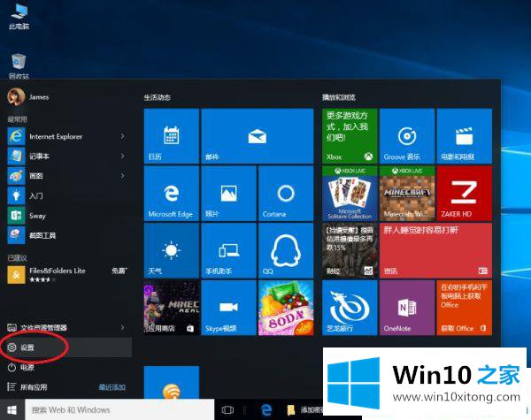Select the This PC (此电脑) desktop icon
The width and height of the screenshot is (531, 420).
pyautogui.click(x=19, y=17)
